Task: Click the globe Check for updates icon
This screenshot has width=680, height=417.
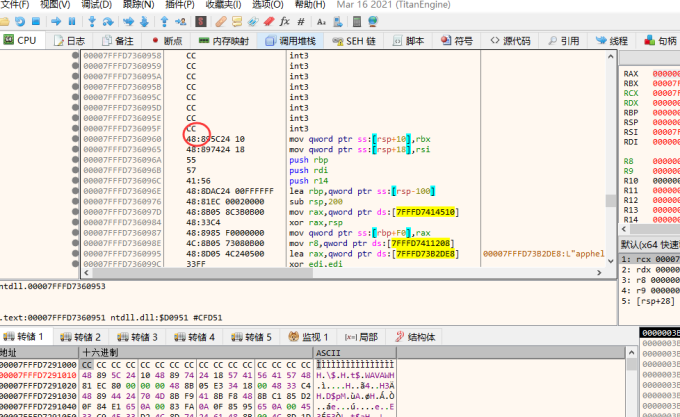Action: [x=373, y=21]
